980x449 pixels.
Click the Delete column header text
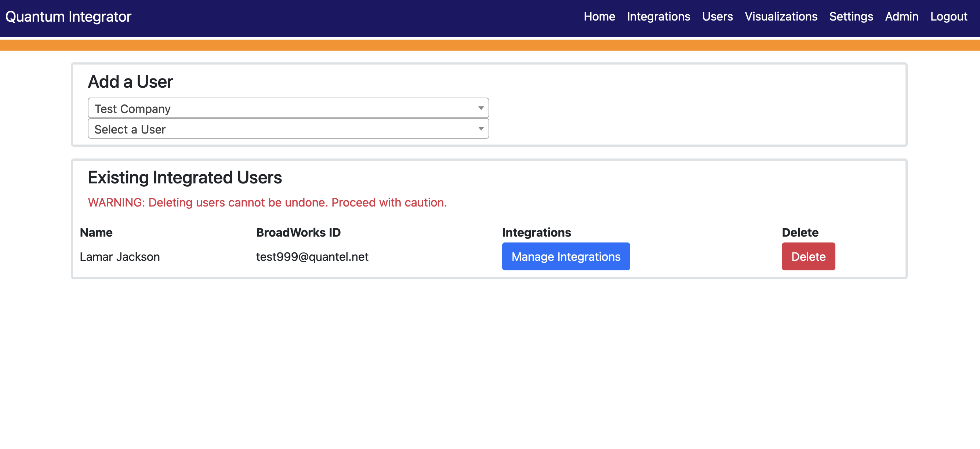tap(800, 232)
